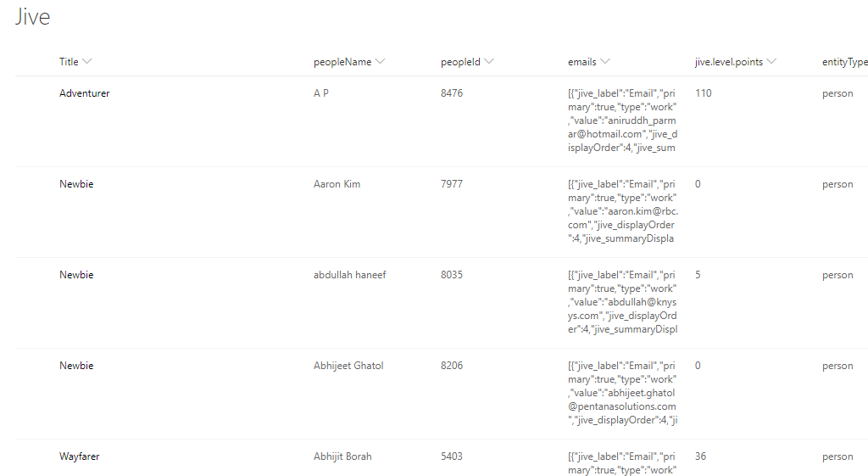The image size is (868, 476).
Task: Click the peopleId value 8476
Action: [x=452, y=93]
